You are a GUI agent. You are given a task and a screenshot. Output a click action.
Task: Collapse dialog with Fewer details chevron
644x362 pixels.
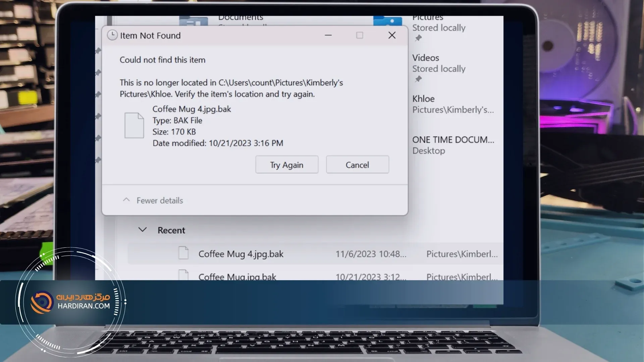coord(126,200)
